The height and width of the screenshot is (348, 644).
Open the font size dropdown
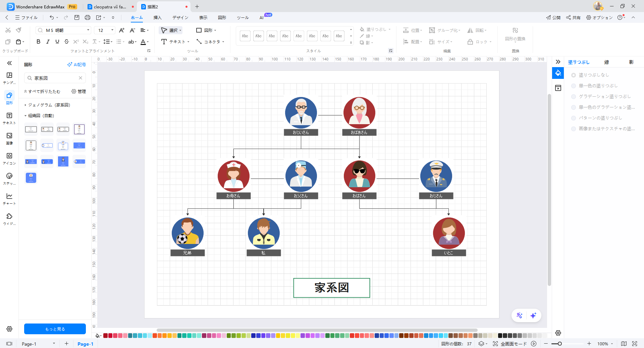tap(112, 30)
